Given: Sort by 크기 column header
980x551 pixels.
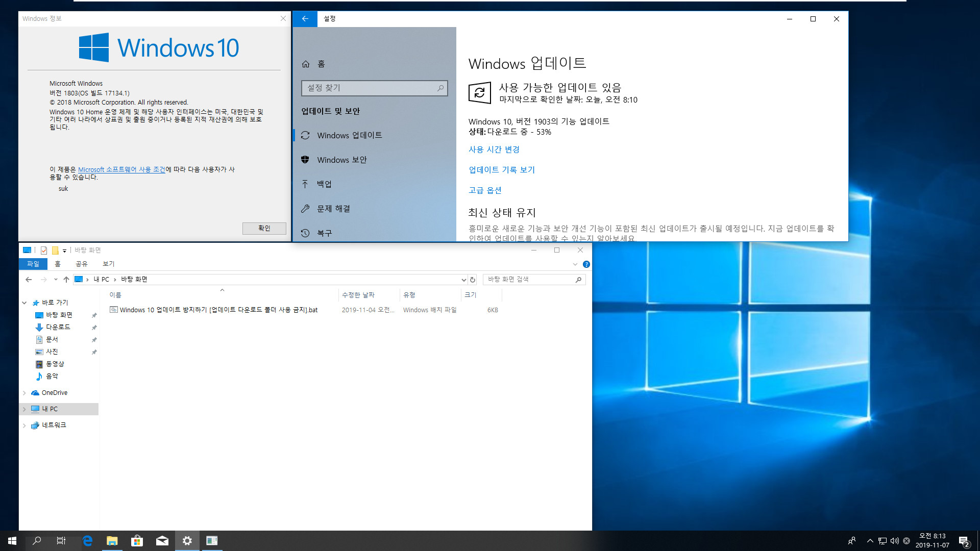Looking at the screenshot, I should point(481,295).
